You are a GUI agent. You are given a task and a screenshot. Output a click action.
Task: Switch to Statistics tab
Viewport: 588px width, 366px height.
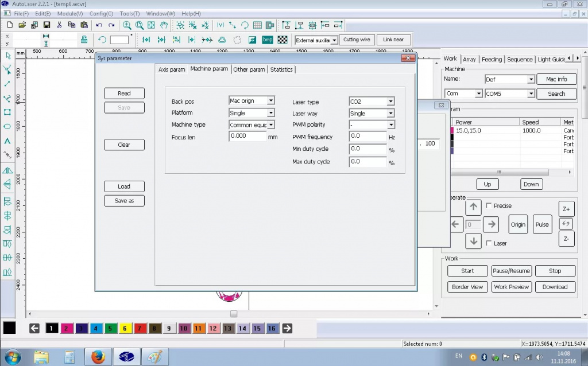281,69
